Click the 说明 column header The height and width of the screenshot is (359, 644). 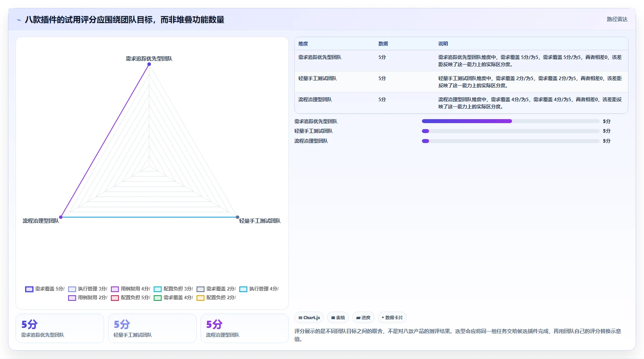click(443, 44)
